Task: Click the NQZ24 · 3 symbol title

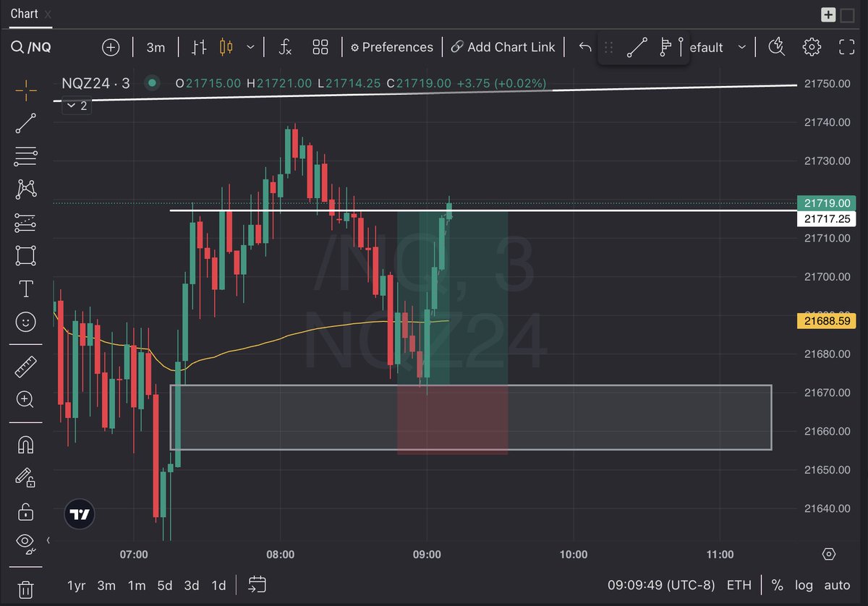Action: point(96,83)
